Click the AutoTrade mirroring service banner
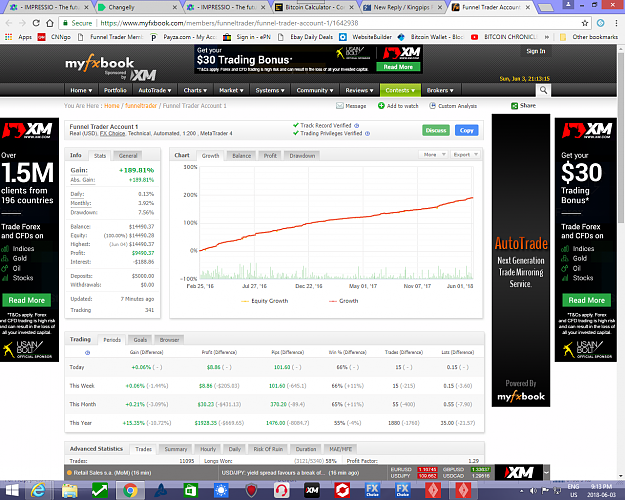 [x=521, y=260]
